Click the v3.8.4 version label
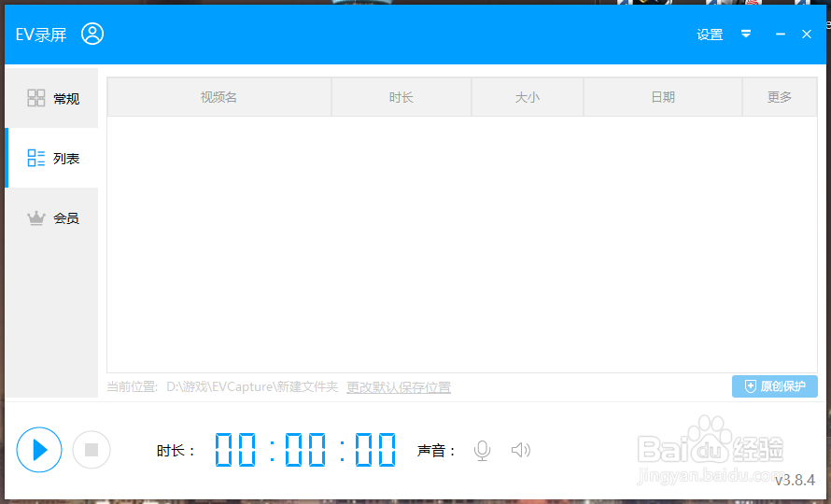The image size is (831, 504). coord(795,480)
